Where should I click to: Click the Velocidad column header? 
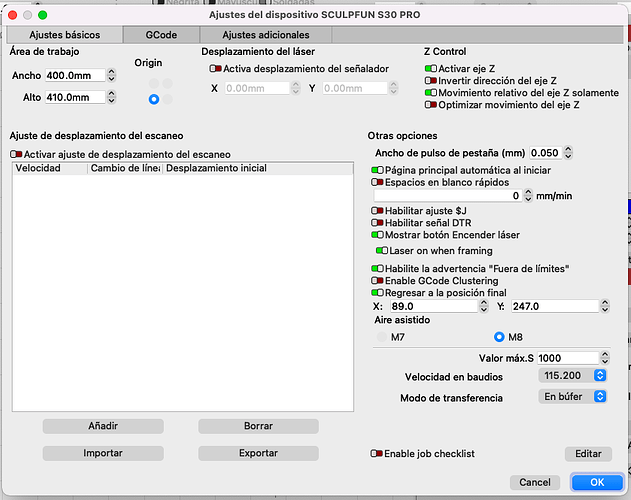[50, 168]
